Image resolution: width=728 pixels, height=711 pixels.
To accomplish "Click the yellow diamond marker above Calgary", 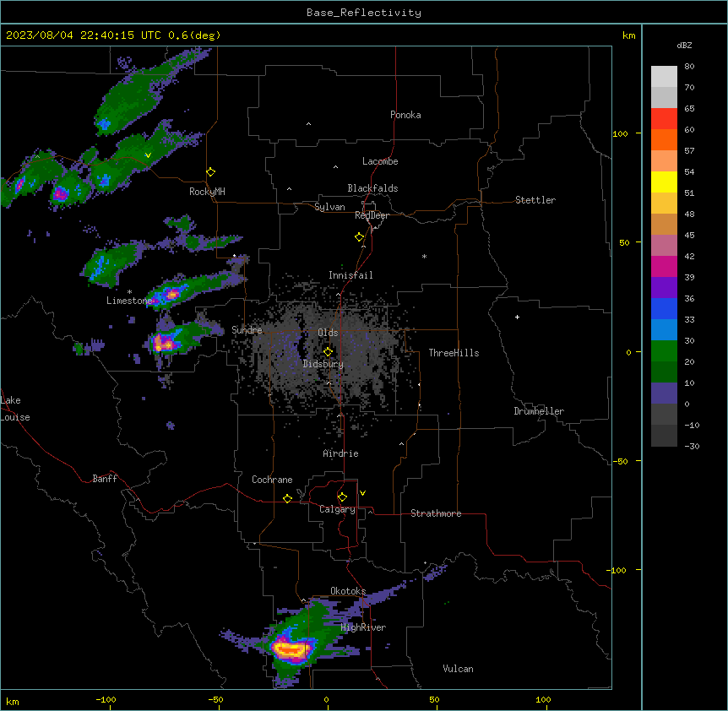I will [342, 497].
